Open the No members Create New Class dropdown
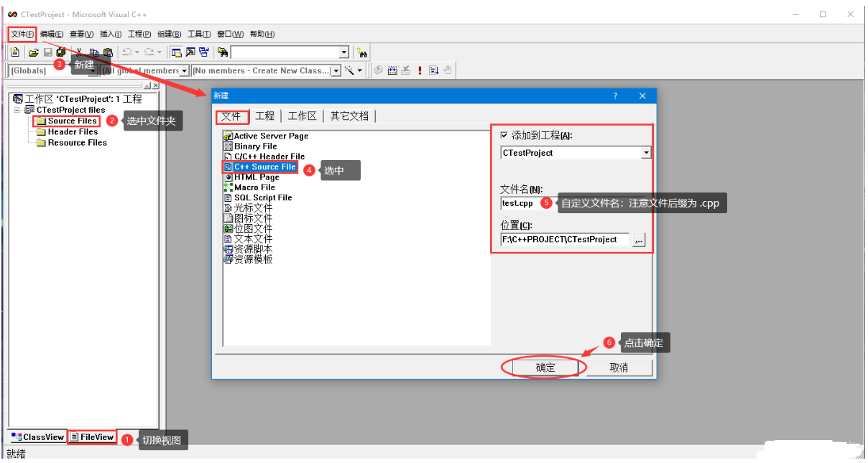The width and height of the screenshot is (868, 463). click(x=336, y=70)
